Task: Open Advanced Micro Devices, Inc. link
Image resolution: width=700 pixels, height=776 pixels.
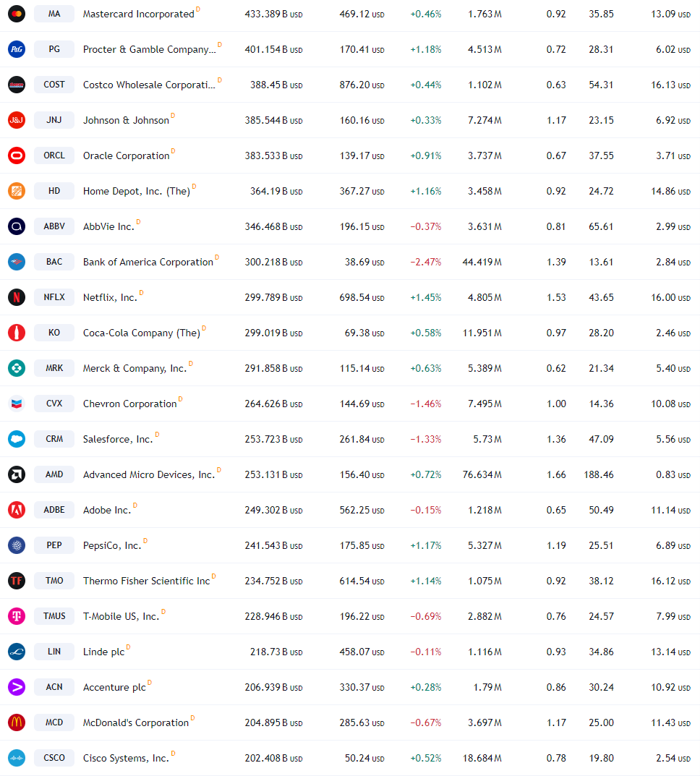Action: tap(149, 474)
